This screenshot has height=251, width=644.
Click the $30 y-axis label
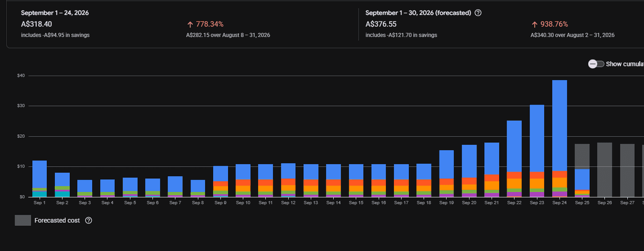(21, 106)
